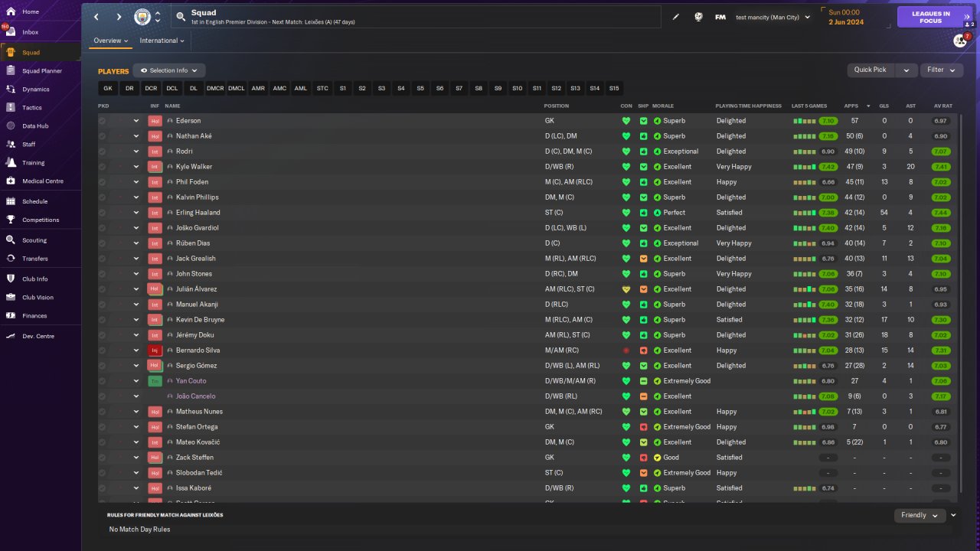The height and width of the screenshot is (551, 980).
Task: Select the STC position slot
Action: click(x=322, y=89)
